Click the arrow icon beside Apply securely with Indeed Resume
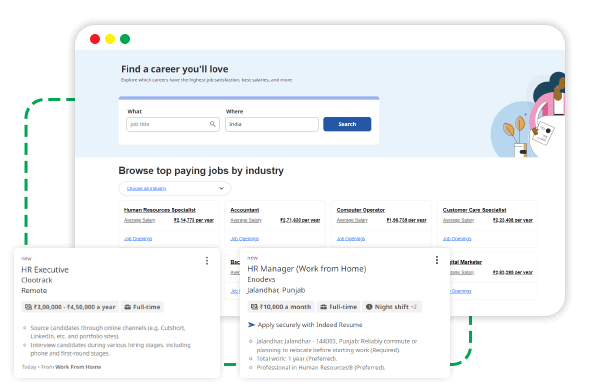 [x=251, y=325]
